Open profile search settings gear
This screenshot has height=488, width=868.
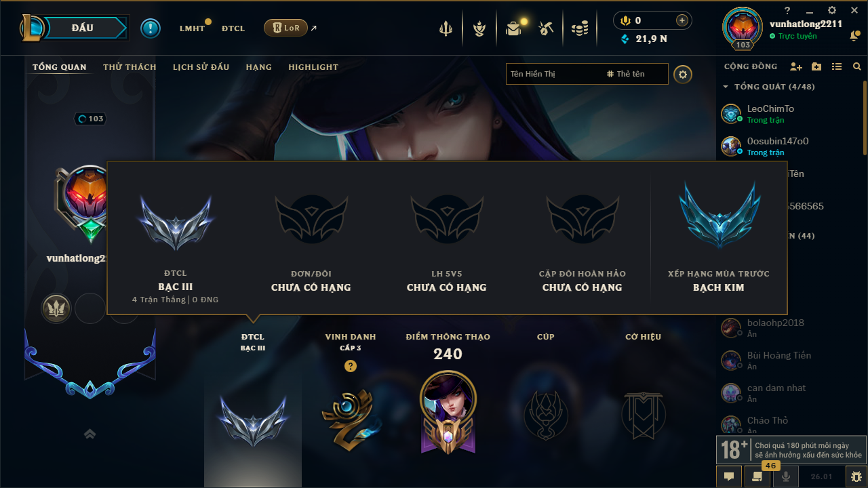point(683,74)
